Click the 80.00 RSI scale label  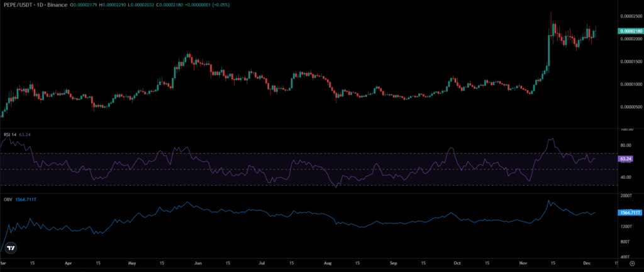(626, 145)
